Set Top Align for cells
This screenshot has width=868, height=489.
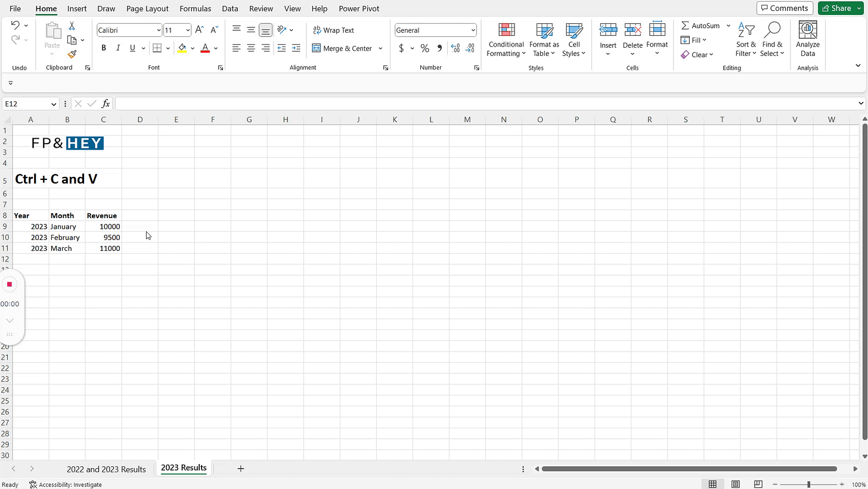click(237, 30)
